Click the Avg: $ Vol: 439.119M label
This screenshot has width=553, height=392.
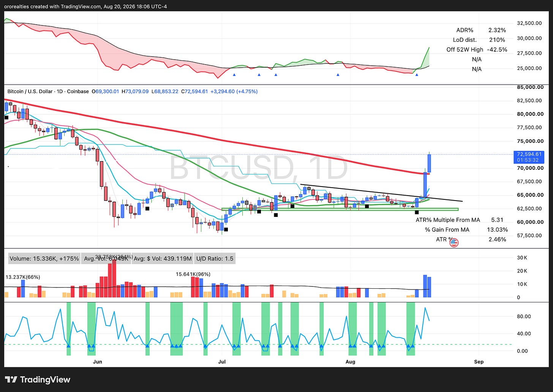coord(163,259)
